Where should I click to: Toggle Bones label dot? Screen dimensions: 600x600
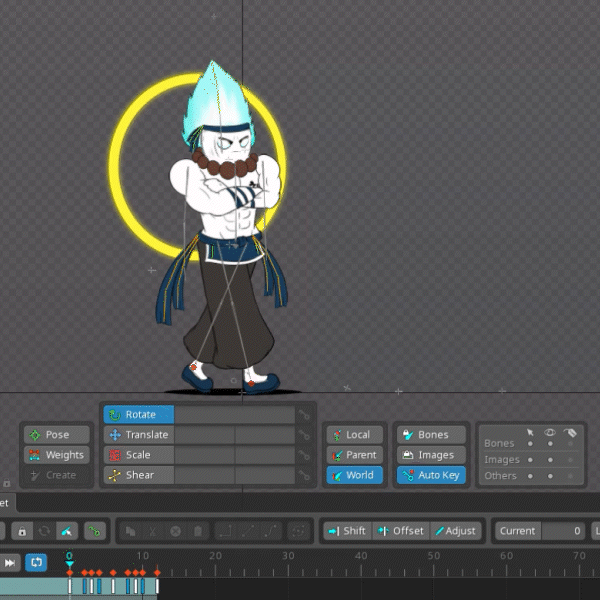[570, 444]
